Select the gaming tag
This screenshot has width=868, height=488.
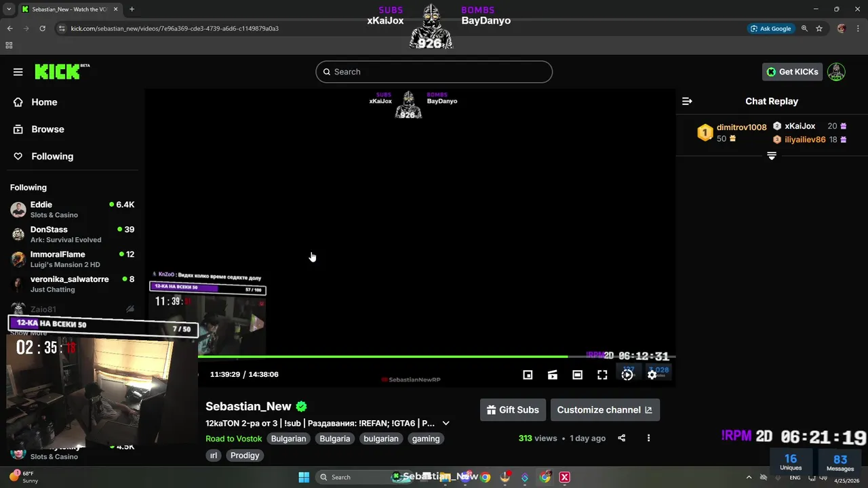point(426,439)
